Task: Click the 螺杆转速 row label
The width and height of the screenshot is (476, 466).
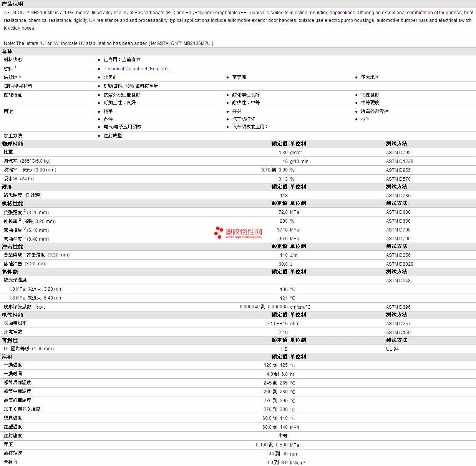Action: pyautogui.click(x=13, y=453)
